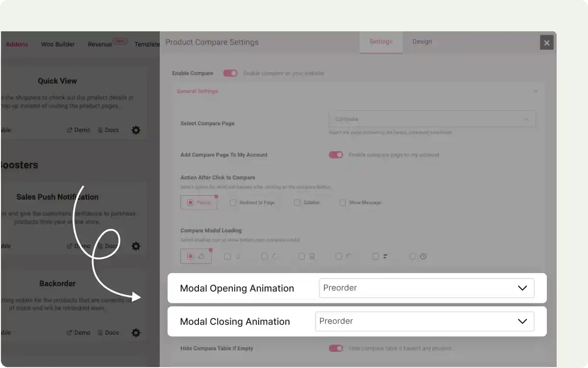Open the Modal Opening Animation dropdown
The height and width of the screenshot is (368, 588).
coord(426,288)
